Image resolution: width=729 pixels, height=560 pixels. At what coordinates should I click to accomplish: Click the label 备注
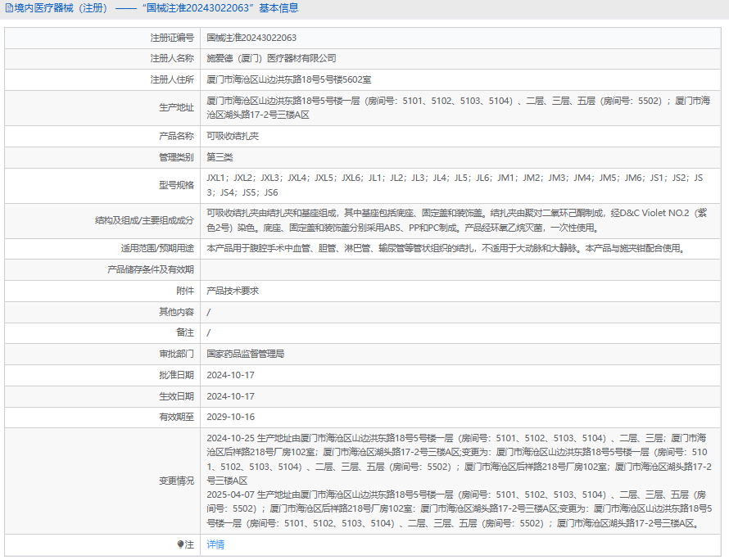click(x=185, y=332)
